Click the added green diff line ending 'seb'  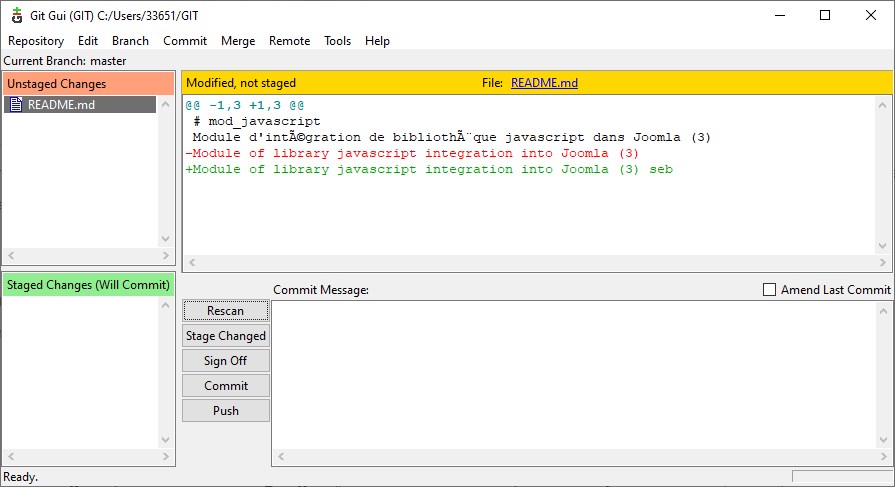(429, 169)
